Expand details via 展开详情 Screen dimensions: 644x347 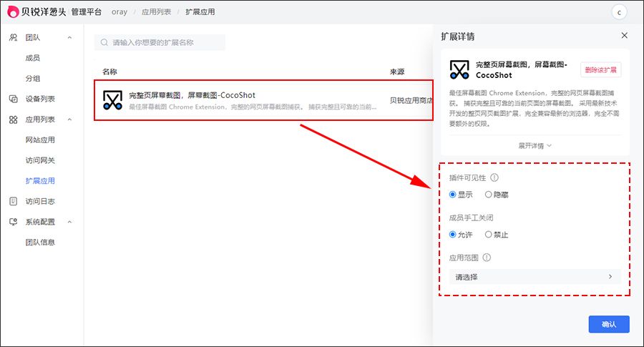click(x=535, y=146)
